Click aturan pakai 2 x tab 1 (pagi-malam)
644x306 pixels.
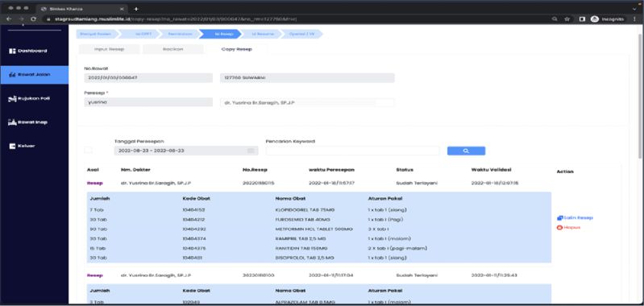(397, 248)
